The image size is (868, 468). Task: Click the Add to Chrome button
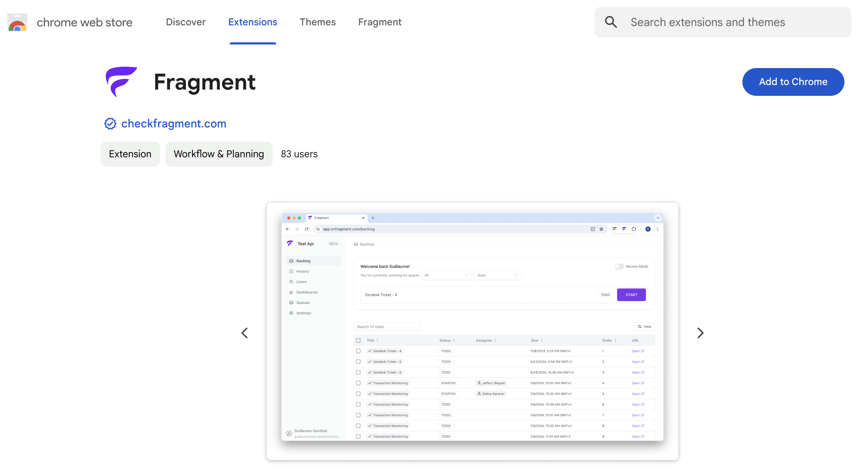[793, 82]
